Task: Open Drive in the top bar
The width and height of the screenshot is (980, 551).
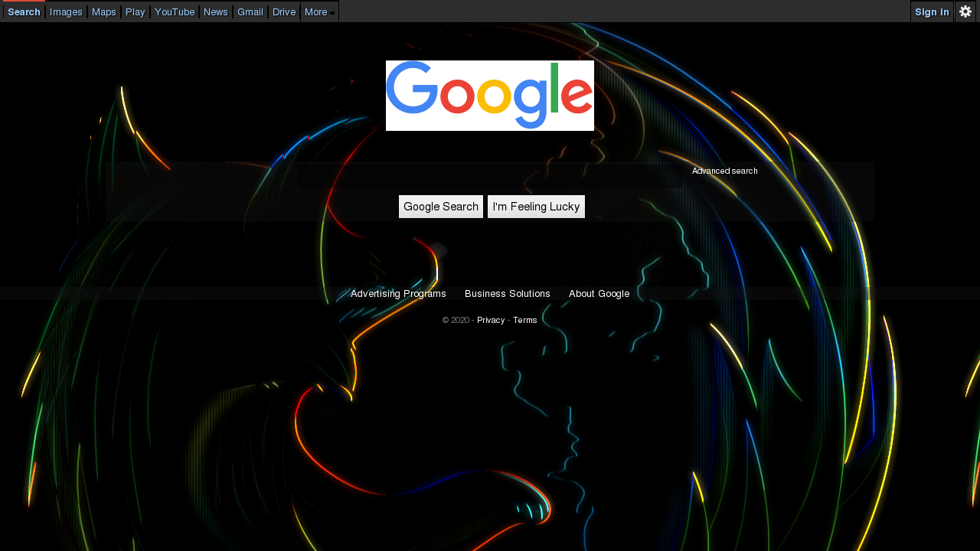Action: coord(284,11)
